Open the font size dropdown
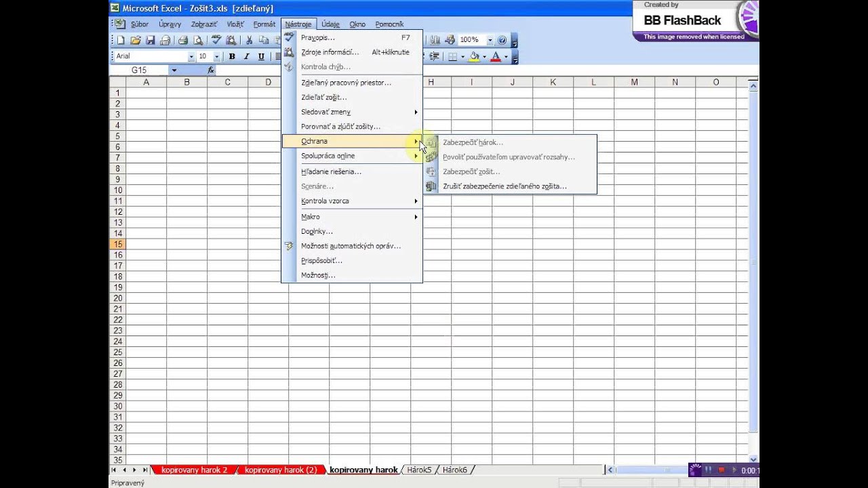This screenshot has width=868, height=488. coord(217,56)
